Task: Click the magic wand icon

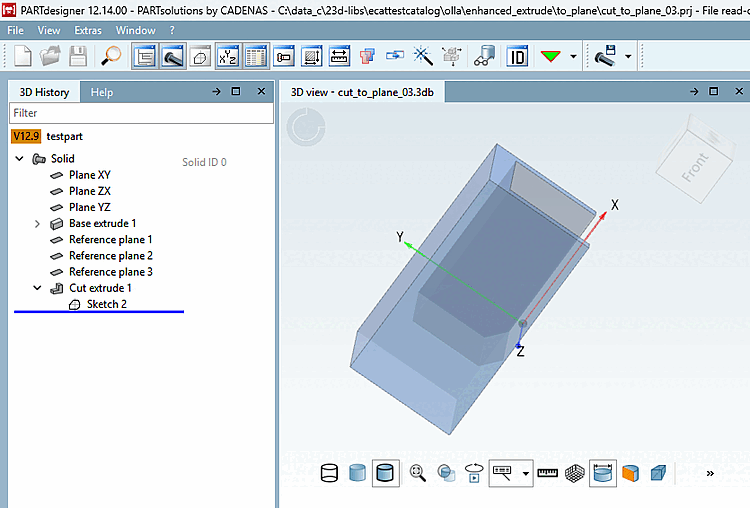Action: [x=423, y=56]
